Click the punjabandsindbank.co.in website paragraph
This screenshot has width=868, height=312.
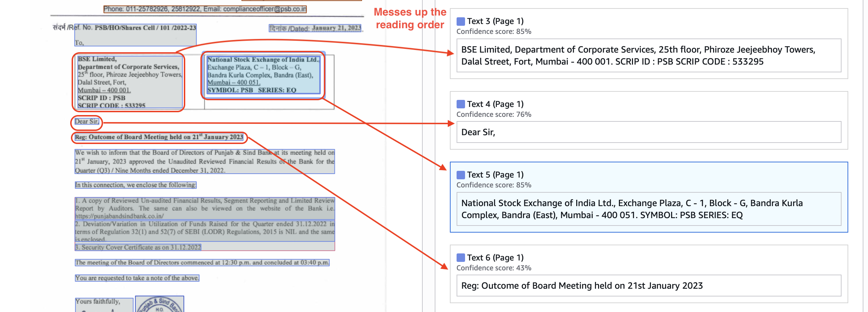click(x=205, y=208)
